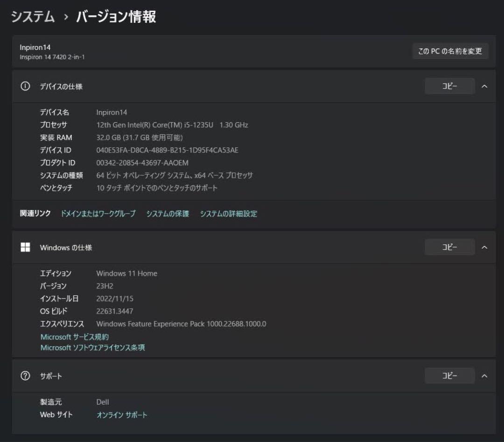Click この PC の名前を変更 button
The image size is (504, 442).
[x=450, y=51]
